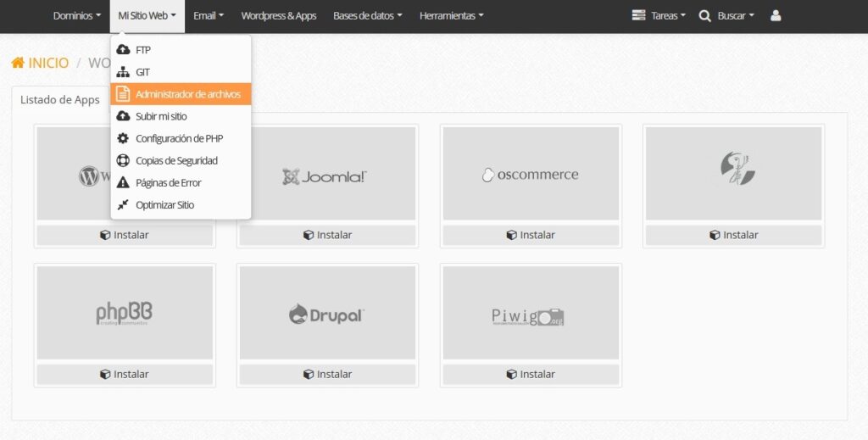
Task: Click the oscommerce logo thumbnail
Action: tap(531, 173)
